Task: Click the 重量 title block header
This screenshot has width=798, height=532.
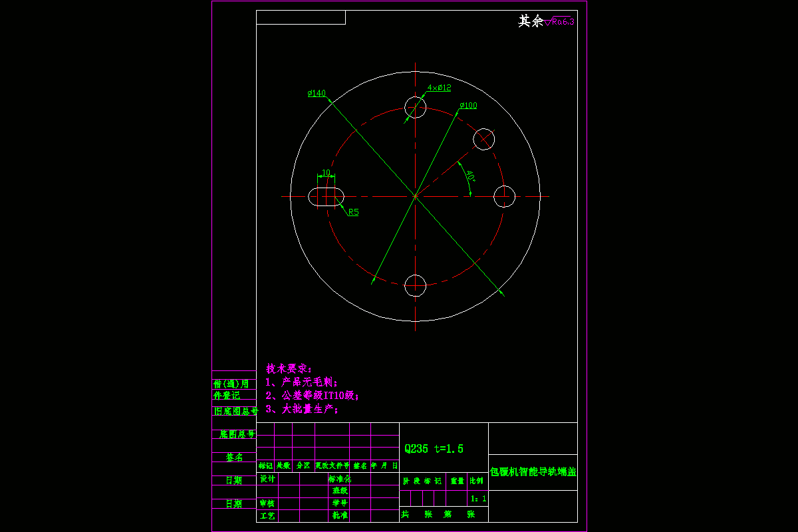Action: click(x=457, y=480)
